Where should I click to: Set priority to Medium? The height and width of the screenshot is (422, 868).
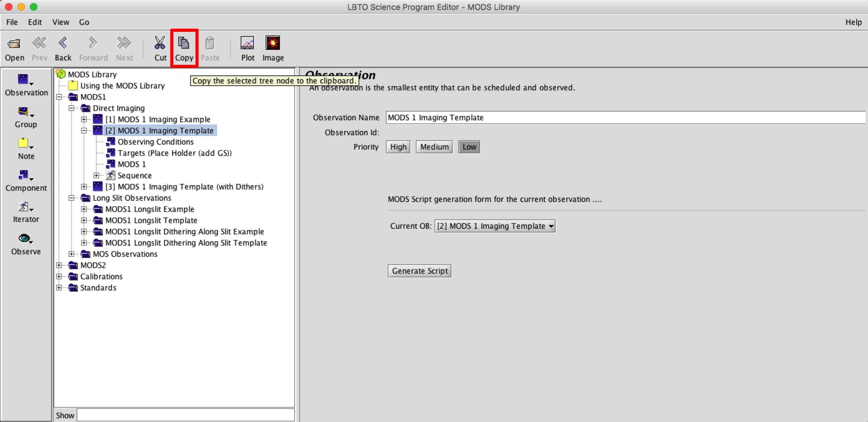tap(434, 147)
